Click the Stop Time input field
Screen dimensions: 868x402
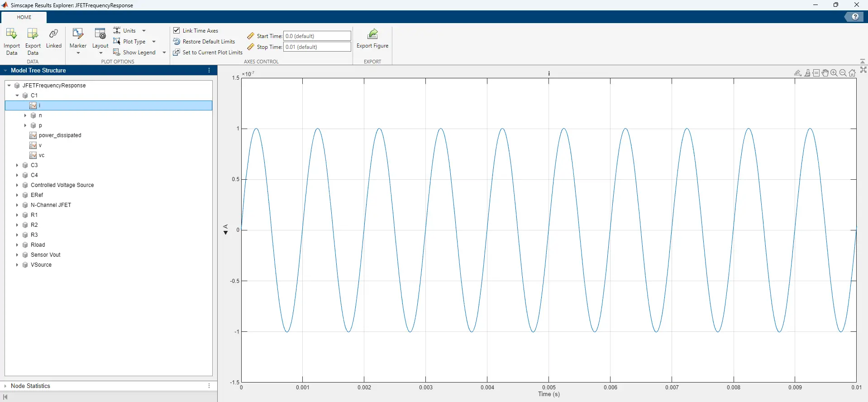[317, 47]
